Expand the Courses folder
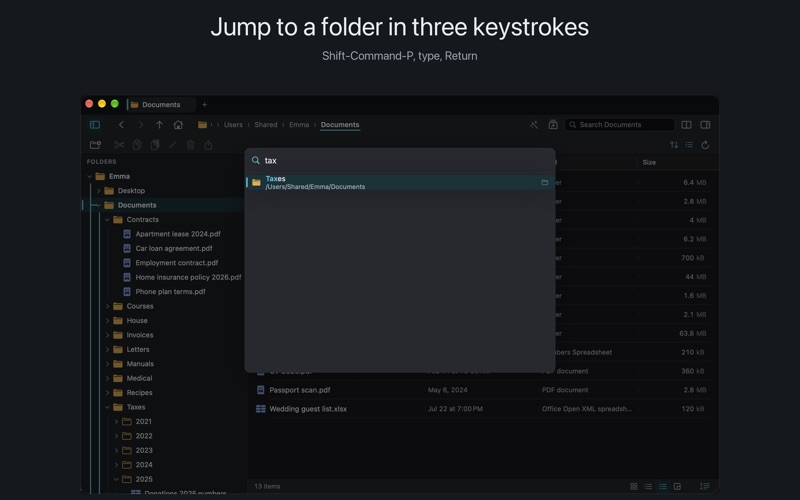This screenshot has width=800, height=500. [x=108, y=306]
